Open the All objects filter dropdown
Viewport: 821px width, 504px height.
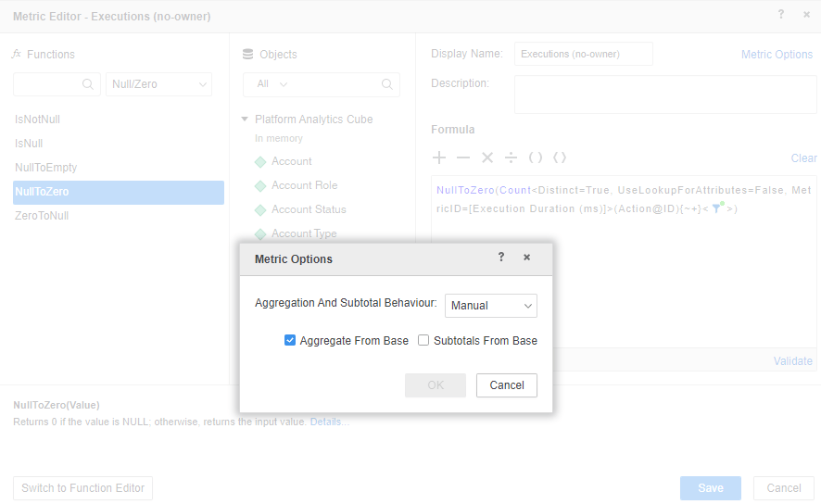tap(272, 84)
